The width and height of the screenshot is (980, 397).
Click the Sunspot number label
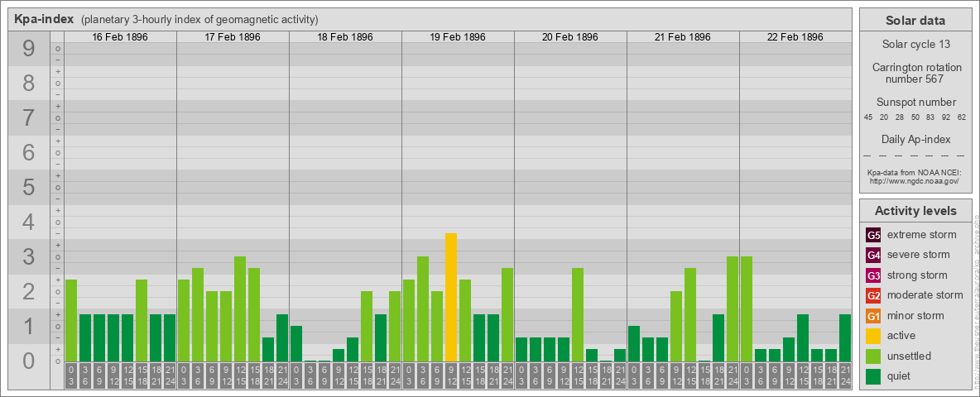click(x=915, y=103)
